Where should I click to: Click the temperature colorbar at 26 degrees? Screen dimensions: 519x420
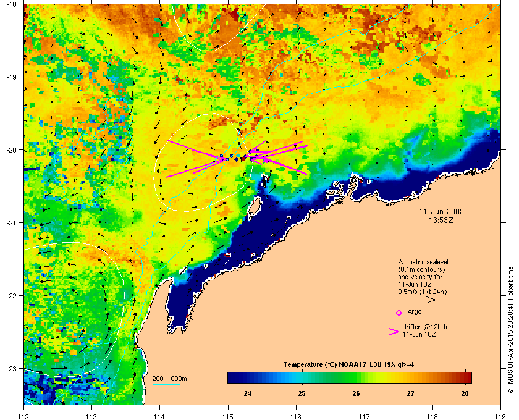tap(357, 377)
